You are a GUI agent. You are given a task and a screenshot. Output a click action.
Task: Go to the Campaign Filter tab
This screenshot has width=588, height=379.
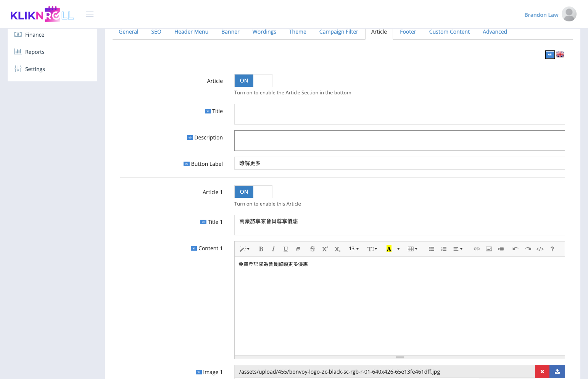tap(339, 32)
